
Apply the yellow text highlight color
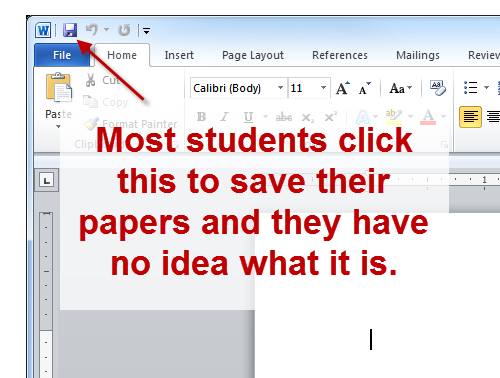pos(394,117)
